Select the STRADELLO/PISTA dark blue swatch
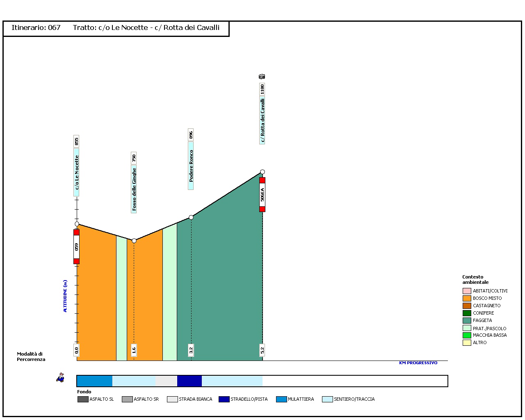The height and width of the screenshot is (420, 525). (224, 399)
